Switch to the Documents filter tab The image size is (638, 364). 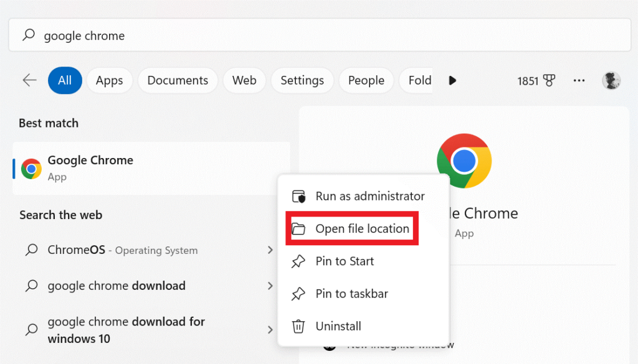point(178,80)
